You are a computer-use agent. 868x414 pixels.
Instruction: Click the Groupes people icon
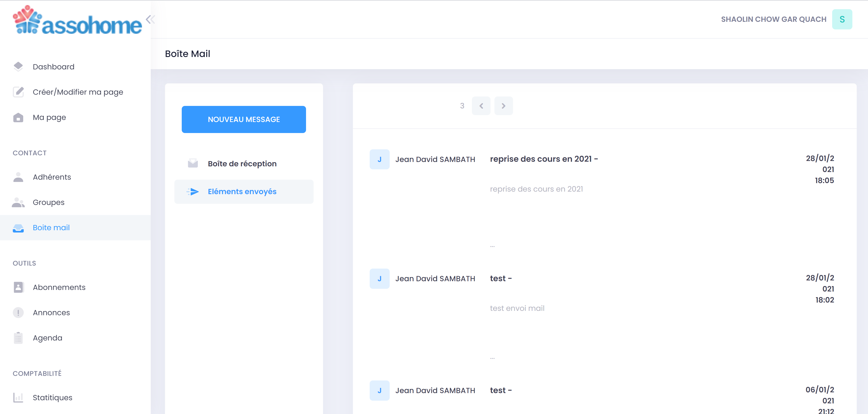[x=18, y=202]
